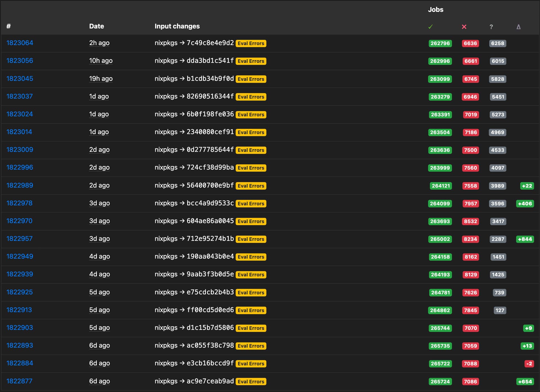Click Eval Errors badge for 604ae86a0045
Screen dimensions: 540x392
pyautogui.click(x=251, y=221)
